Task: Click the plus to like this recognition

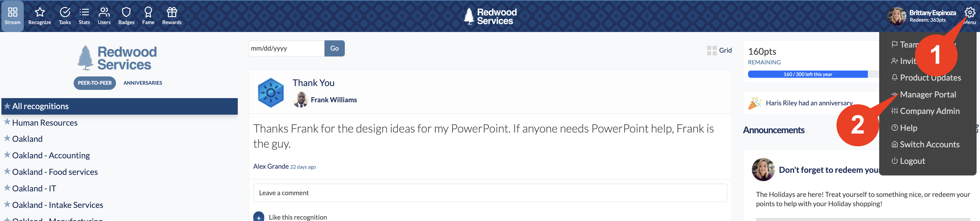Action: tap(259, 217)
